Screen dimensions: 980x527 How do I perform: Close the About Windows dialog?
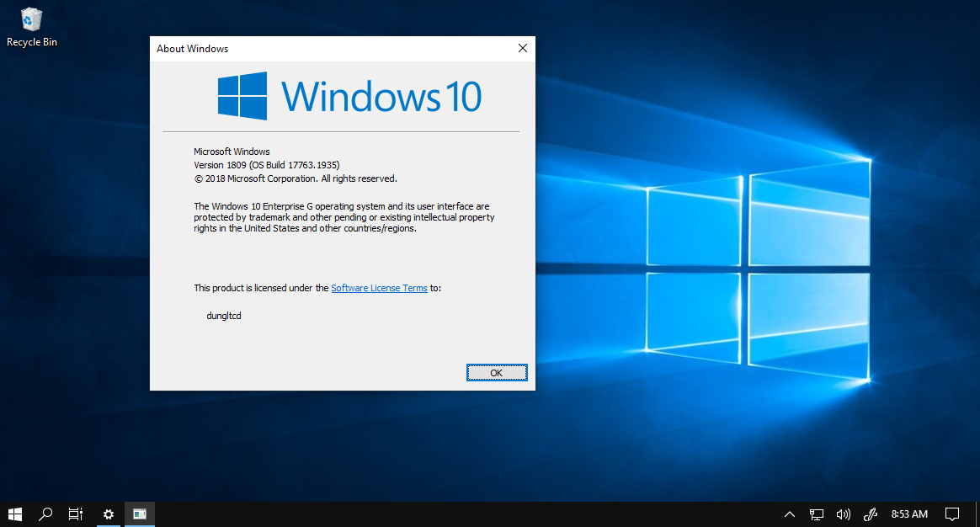pyautogui.click(x=523, y=48)
